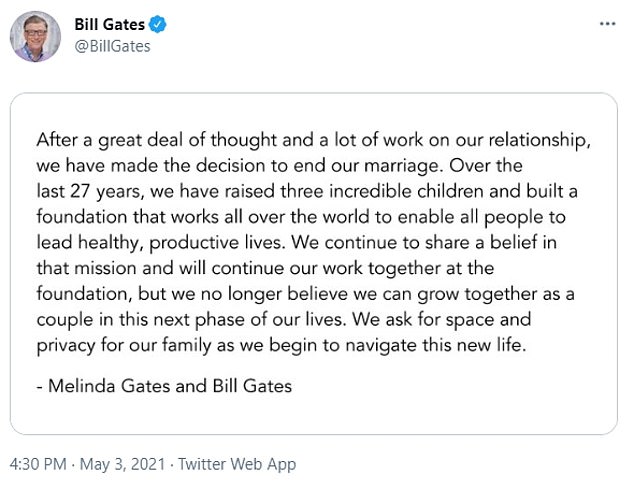Open the three-dot more options menu
Screen dimensions: 634x489
point(606,22)
